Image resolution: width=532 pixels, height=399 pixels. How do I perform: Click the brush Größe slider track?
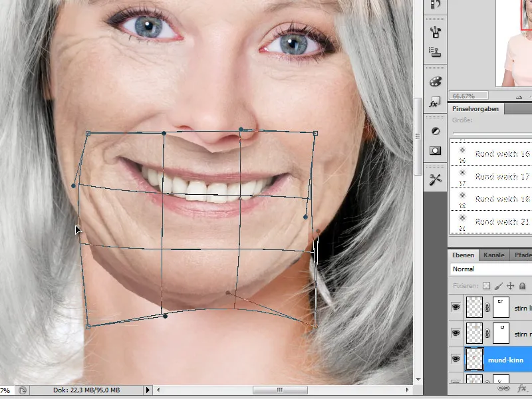(x=492, y=134)
